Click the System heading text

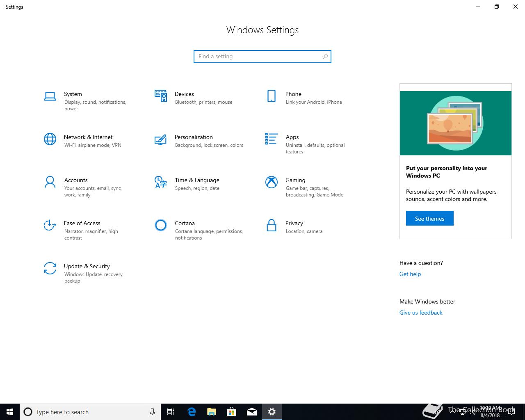pos(73,94)
